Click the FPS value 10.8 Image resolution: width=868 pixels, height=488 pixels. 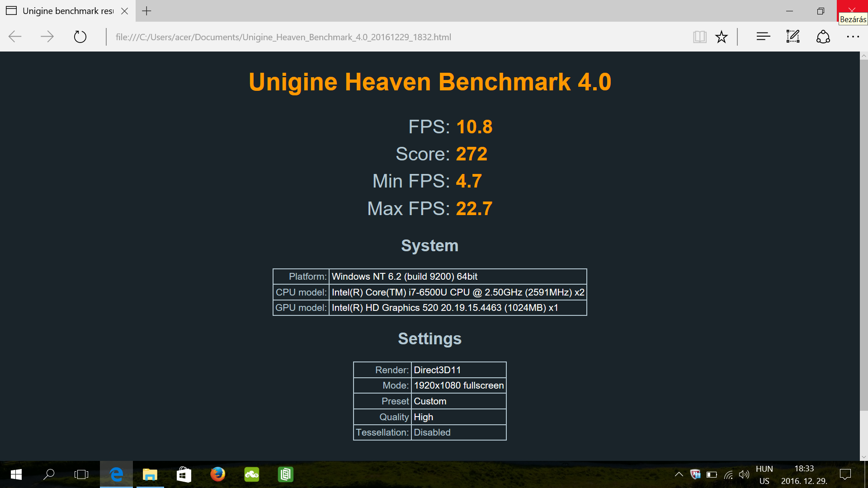coord(474,127)
